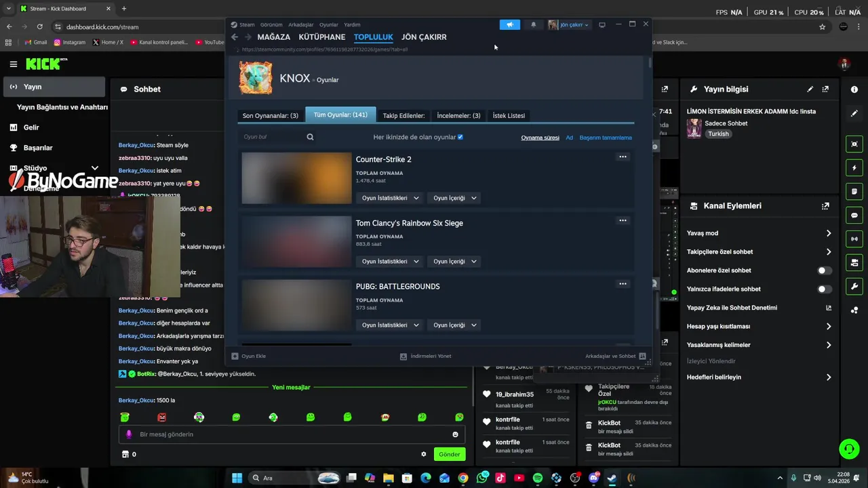Bookmark this page with the star icon

pos(822,27)
